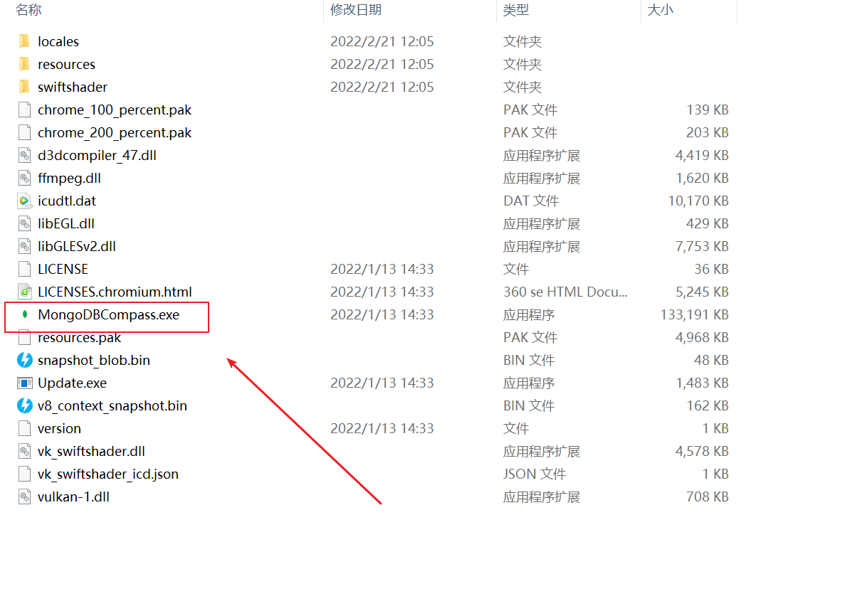Click the 360 se HTML Docu... type cell
867x616 pixels.
pos(565,292)
